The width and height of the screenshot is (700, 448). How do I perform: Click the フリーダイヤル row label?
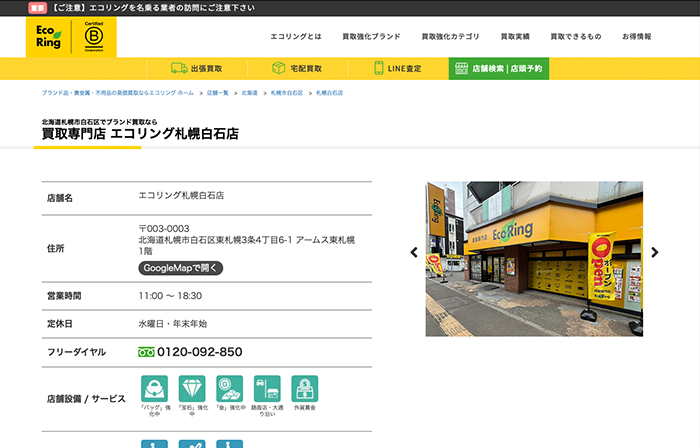coord(76,352)
